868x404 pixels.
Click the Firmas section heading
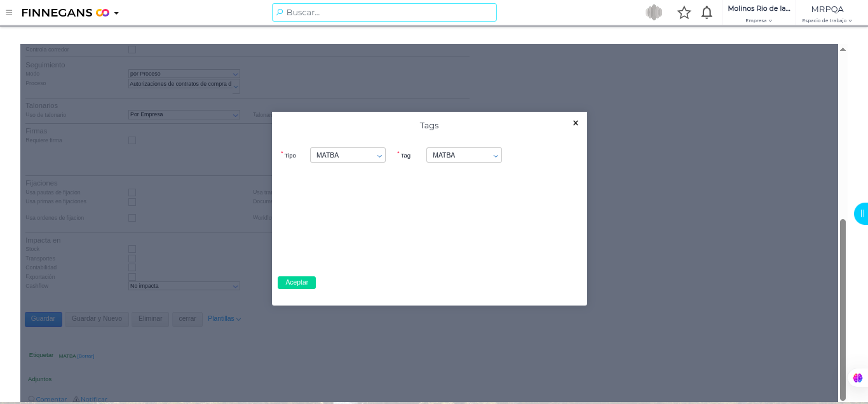point(36,131)
